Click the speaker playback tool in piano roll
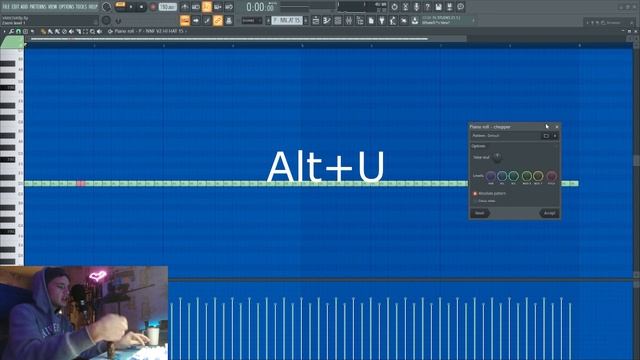The image size is (640, 360). 99,31
